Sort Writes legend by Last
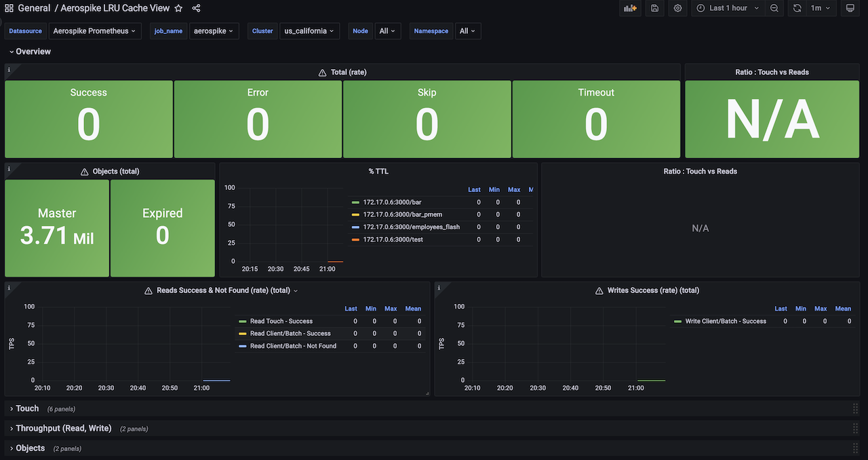 click(781, 309)
